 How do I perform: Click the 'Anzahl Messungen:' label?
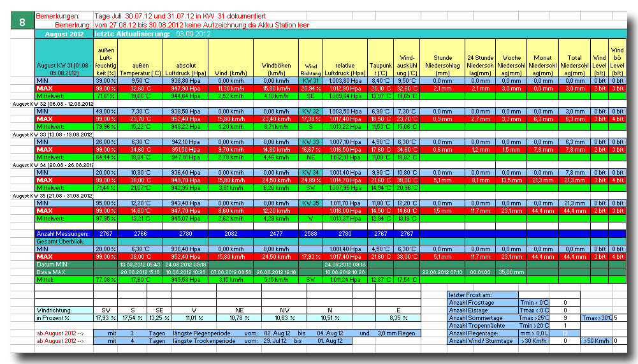click(x=64, y=234)
